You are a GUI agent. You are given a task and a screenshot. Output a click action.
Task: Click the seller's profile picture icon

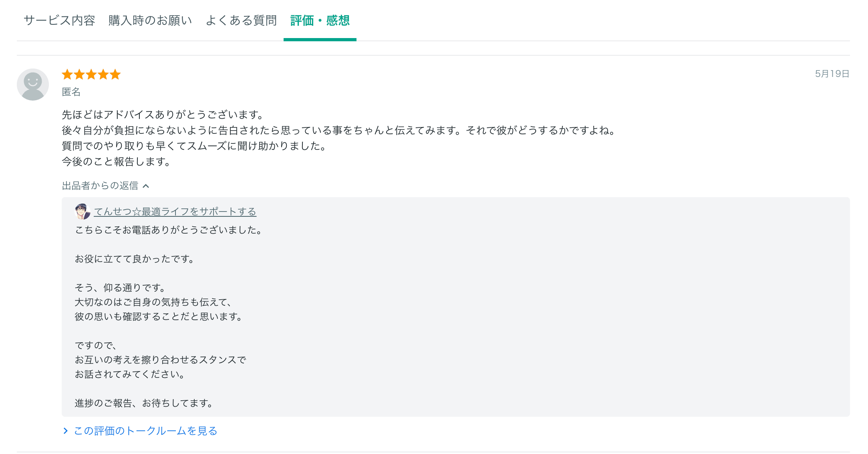click(83, 211)
